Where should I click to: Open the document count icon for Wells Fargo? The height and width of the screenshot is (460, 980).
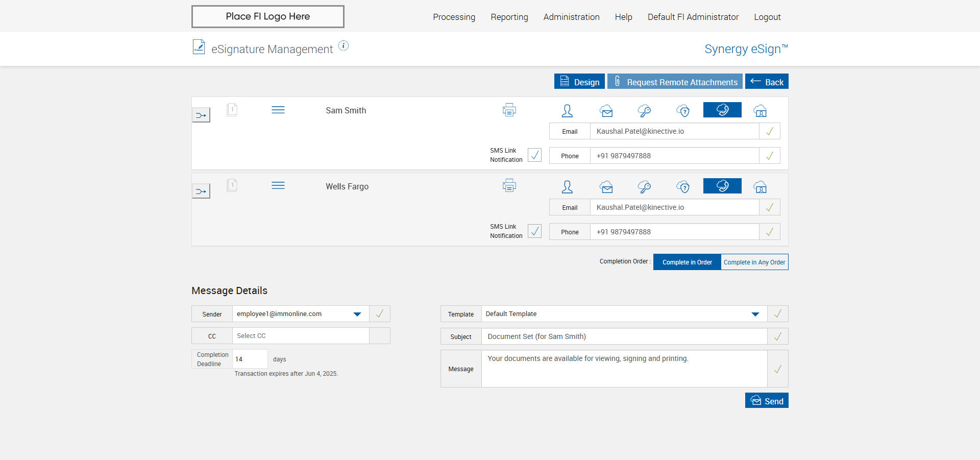[232, 185]
